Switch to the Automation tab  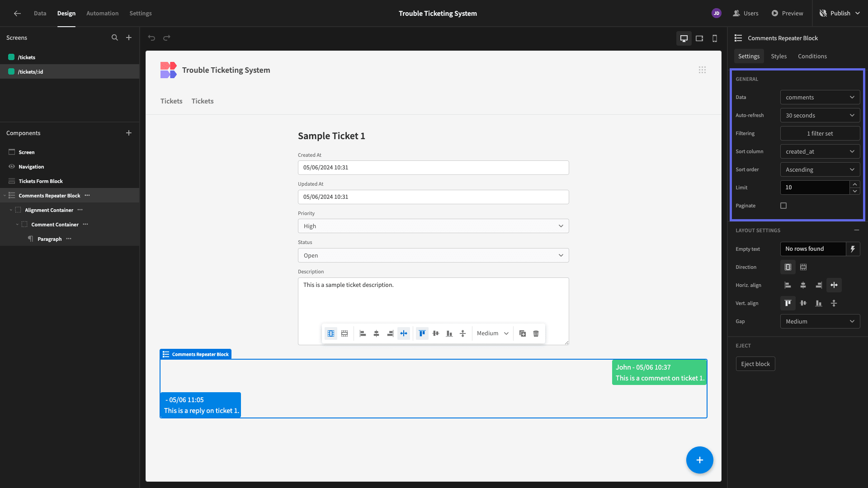pyautogui.click(x=102, y=13)
